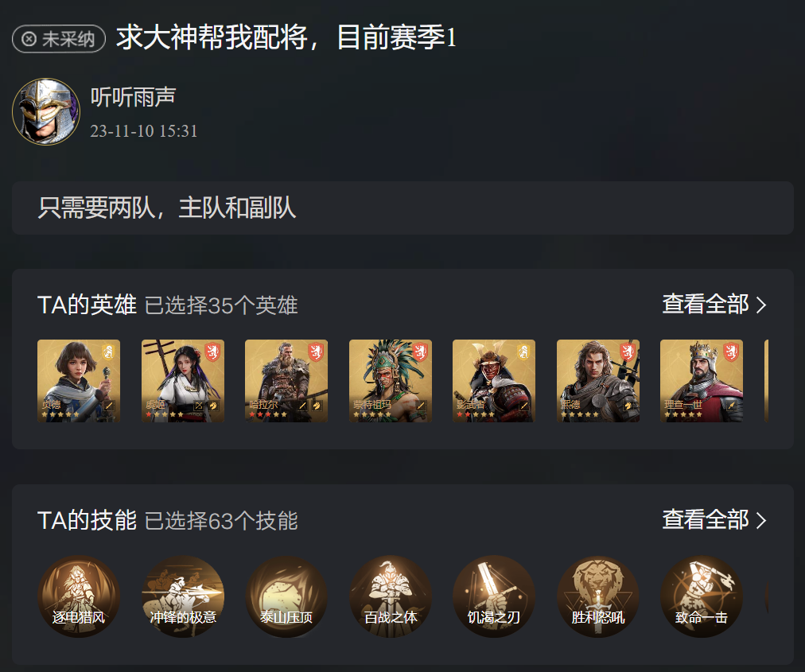Viewport: 805px width, 672px height.
Task: Click the 熙德 hero portrait
Action: click(598, 381)
